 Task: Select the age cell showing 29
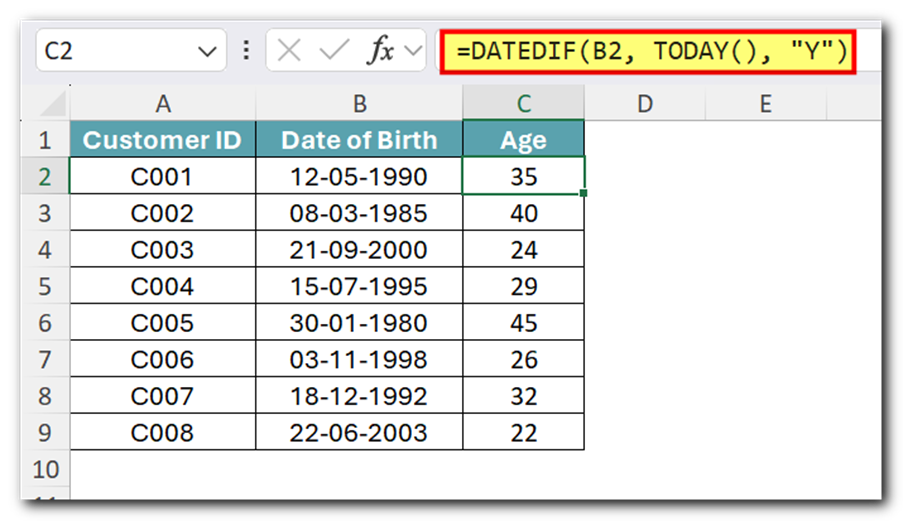523,286
